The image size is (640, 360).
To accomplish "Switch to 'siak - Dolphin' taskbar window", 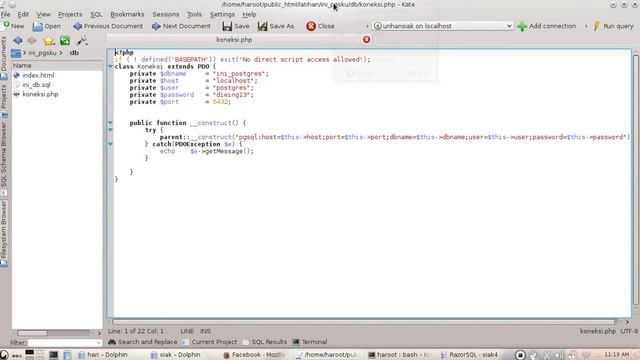I will pyautogui.click(x=176, y=355).
